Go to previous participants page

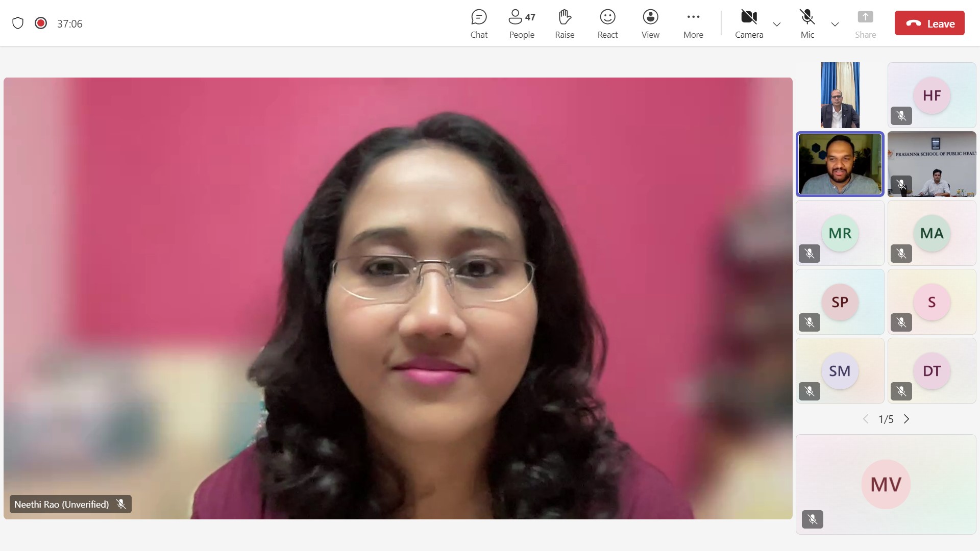coord(866,419)
